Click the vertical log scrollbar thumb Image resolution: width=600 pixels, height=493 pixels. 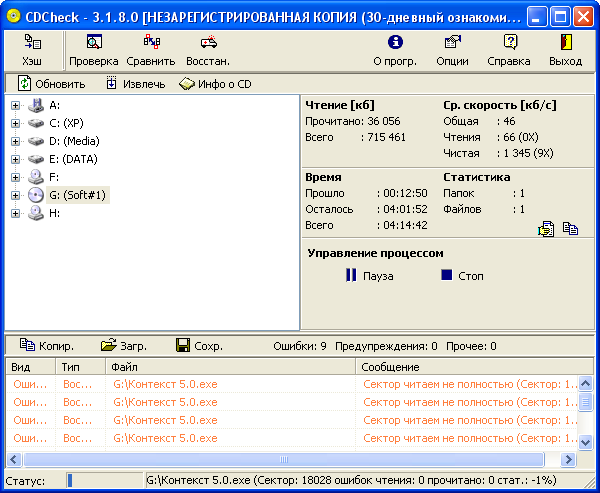click(585, 402)
